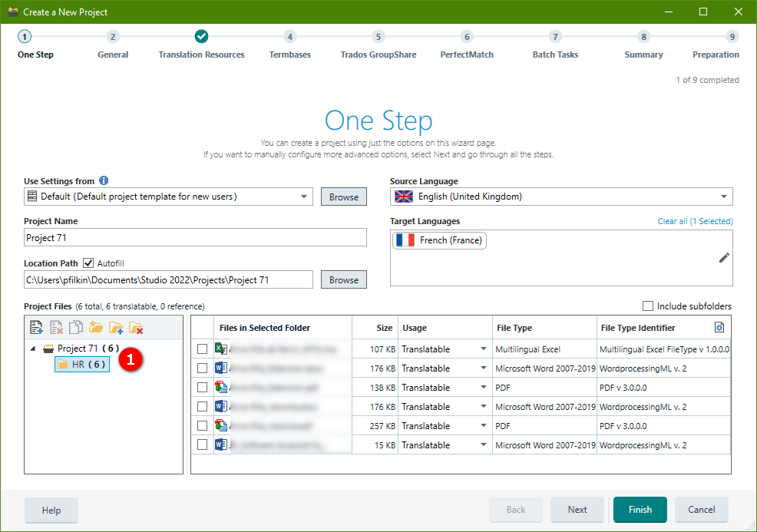Viewport: 757px width, 532px height.
Task: Open Usage dropdown for the 257 KB file
Action: pyautogui.click(x=483, y=426)
